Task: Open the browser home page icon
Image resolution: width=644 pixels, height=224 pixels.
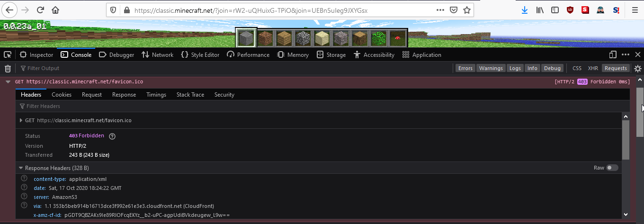Action: pyautogui.click(x=56, y=10)
